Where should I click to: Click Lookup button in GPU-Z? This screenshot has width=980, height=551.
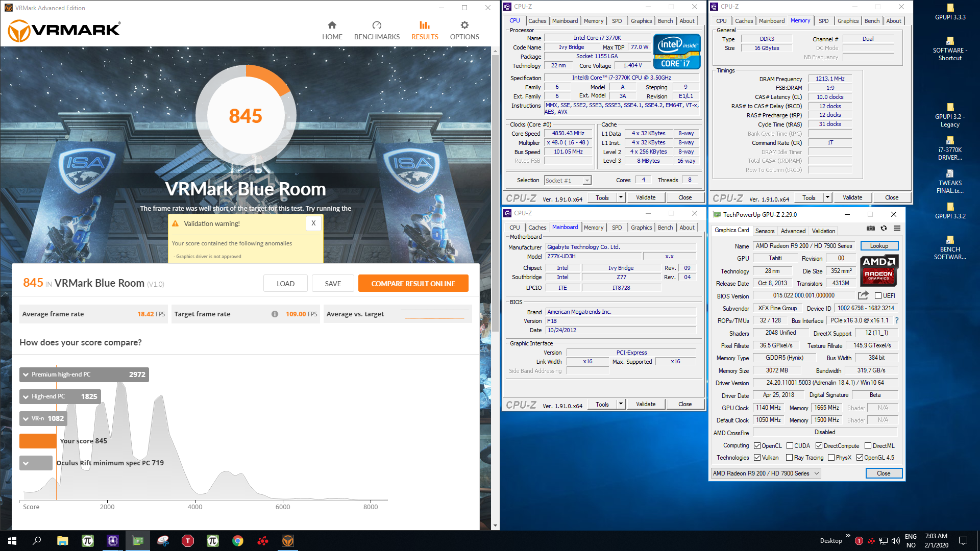[x=879, y=246]
